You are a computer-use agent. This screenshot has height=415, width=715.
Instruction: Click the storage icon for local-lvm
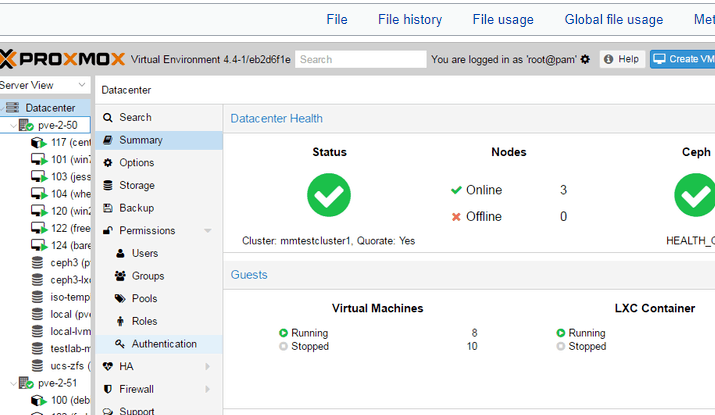[x=37, y=332]
